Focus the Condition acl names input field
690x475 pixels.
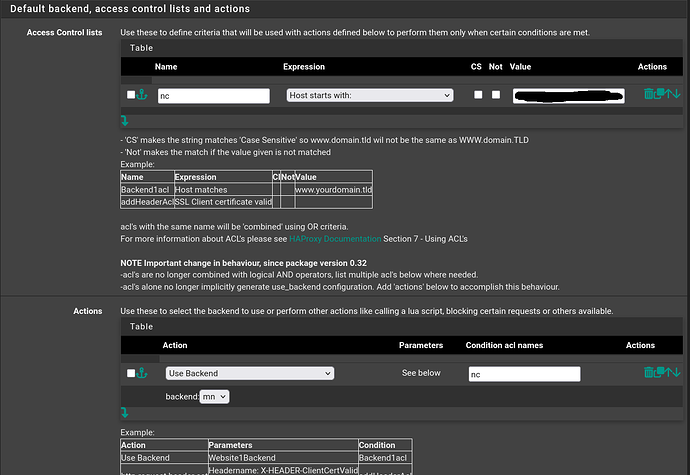[x=524, y=373]
